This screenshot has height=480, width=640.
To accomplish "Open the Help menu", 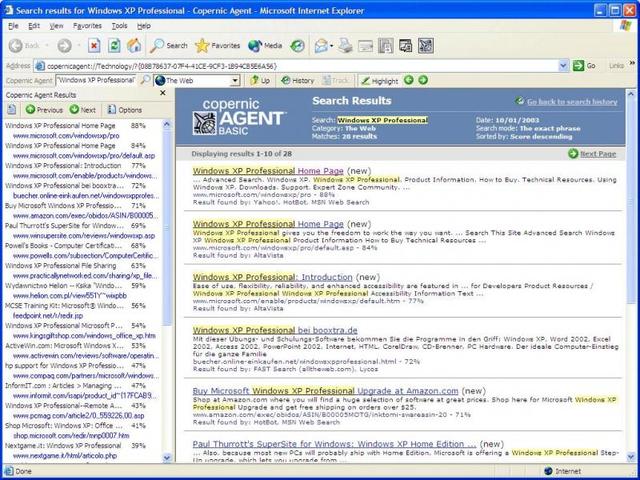I will [x=144, y=26].
